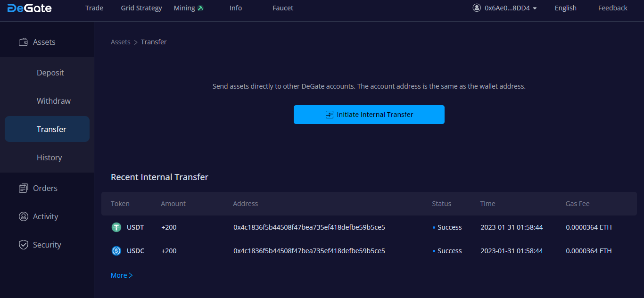Click the Address column header
The height and width of the screenshot is (298, 644).
click(x=246, y=204)
